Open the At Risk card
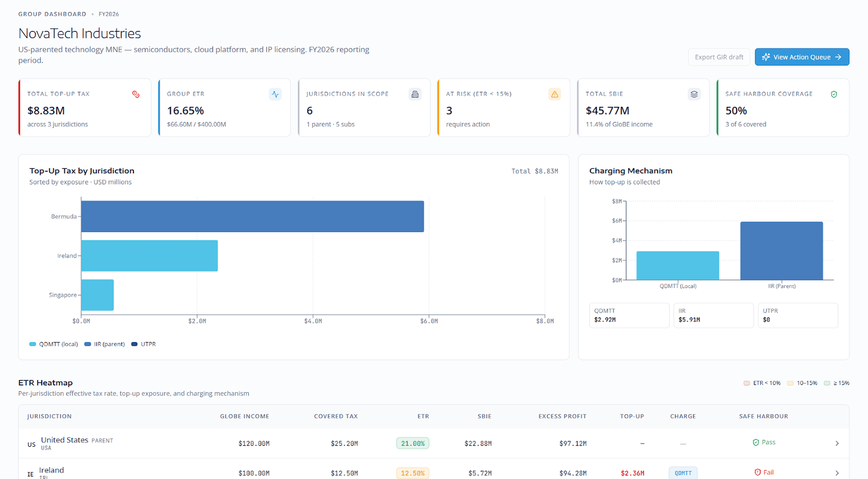 [504, 108]
